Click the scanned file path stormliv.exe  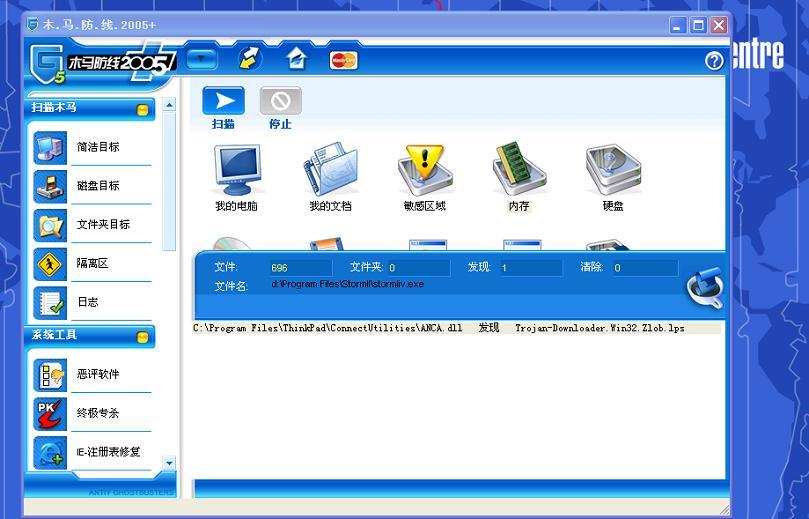point(347,284)
